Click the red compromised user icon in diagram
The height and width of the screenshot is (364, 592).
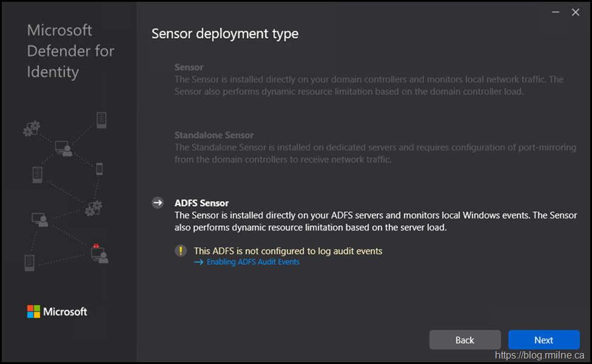(98, 252)
